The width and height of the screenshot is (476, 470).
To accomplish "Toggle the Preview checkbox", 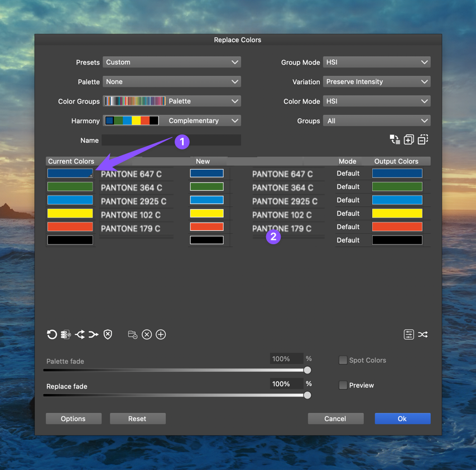I will [x=343, y=385].
